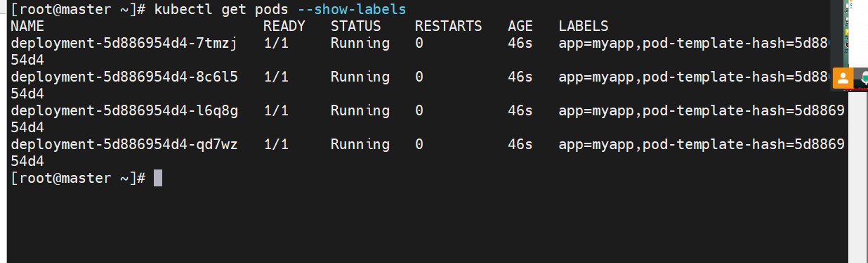Click the NAME column header
Screen dimensions: 868x263
point(27,26)
